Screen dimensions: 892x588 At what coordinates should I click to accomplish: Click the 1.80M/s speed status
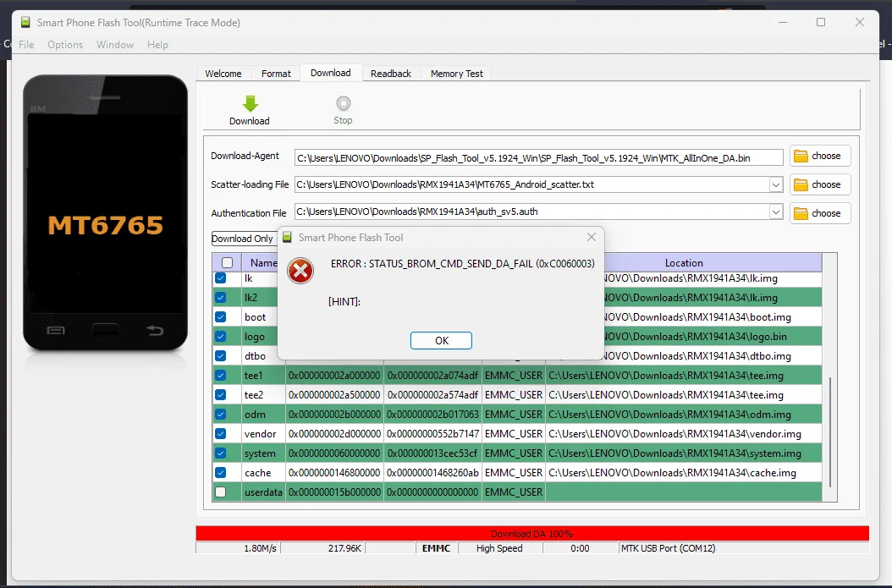click(260, 548)
